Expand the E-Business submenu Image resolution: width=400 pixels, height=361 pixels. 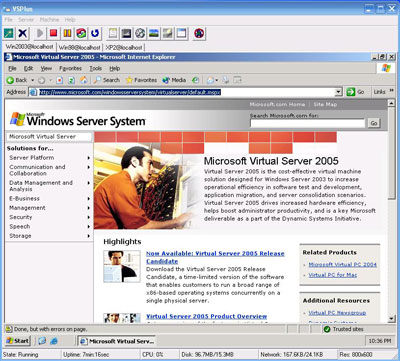[x=89, y=199]
